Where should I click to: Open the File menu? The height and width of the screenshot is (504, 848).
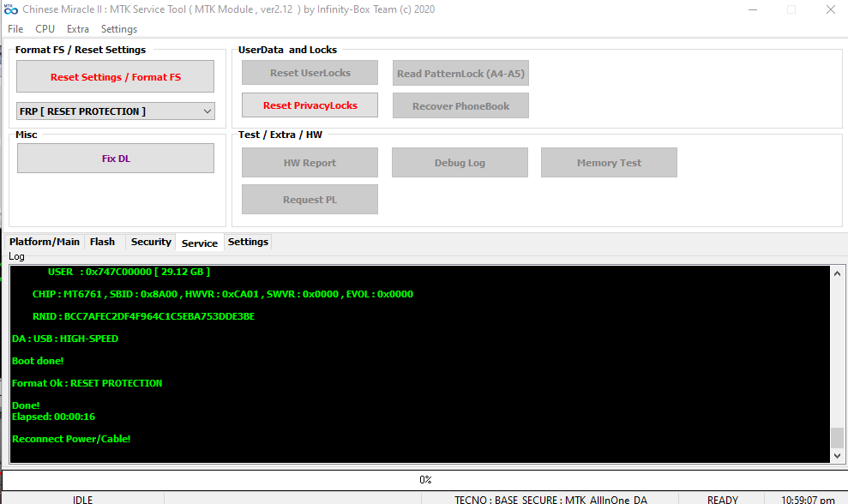click(15, 29)
